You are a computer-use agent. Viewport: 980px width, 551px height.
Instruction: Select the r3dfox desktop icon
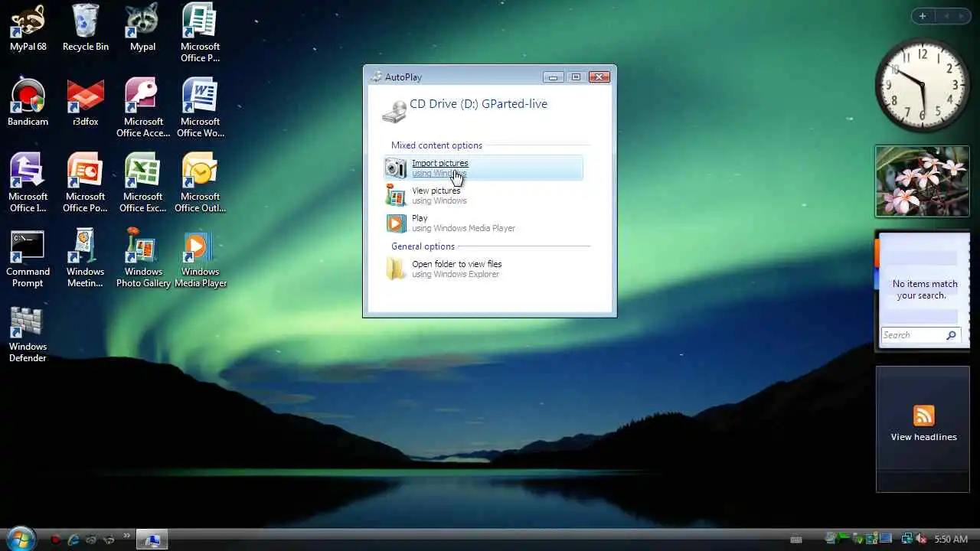click(85, 103)
